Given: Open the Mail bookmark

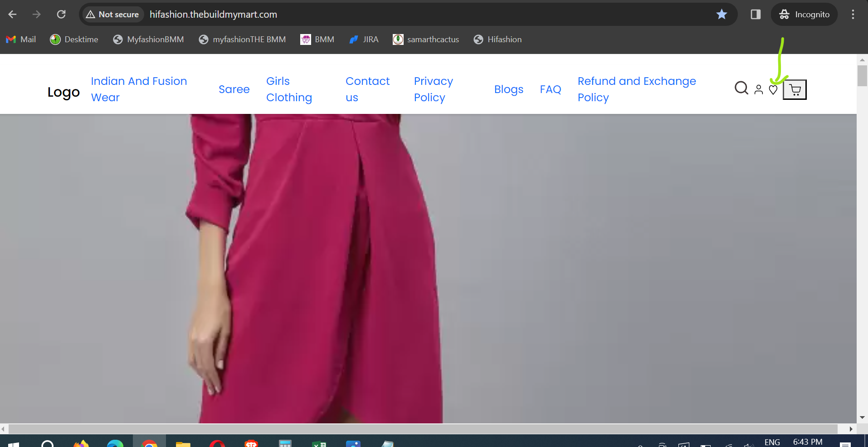Looking at the screenshot, I should (x=21, y=39).
